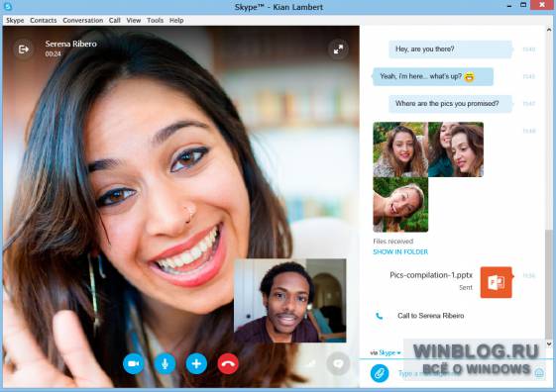Click the Skype logo in the title bar
556x392 pixels.
8,6
